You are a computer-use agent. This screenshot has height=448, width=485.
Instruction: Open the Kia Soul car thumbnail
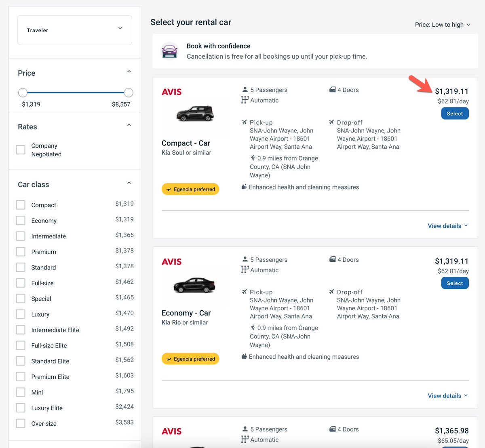195,114
